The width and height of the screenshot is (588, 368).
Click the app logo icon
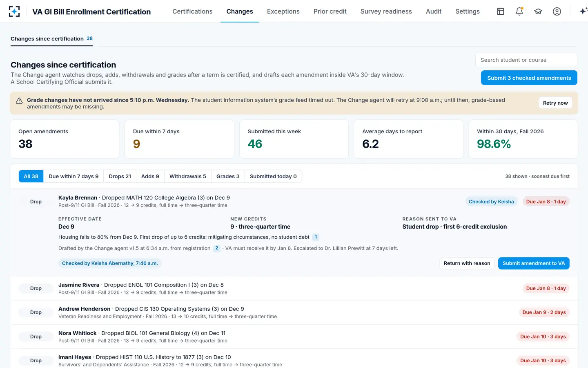[x=14, y=11]
